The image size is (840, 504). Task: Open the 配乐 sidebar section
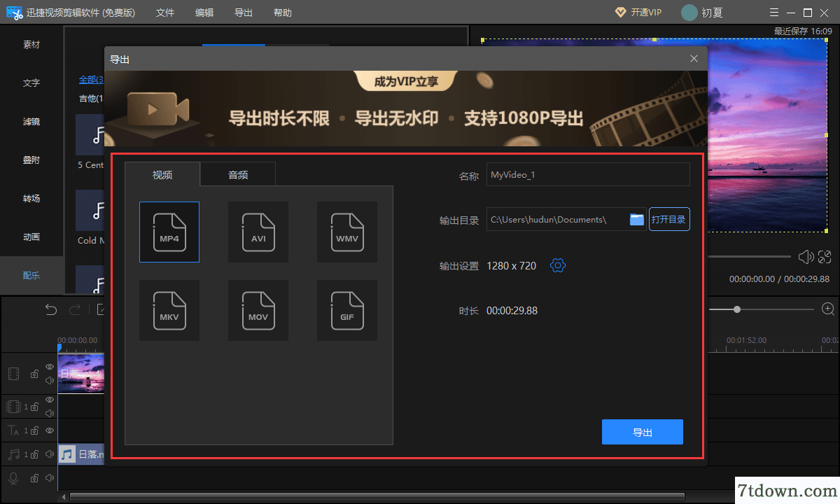[31, 275]
